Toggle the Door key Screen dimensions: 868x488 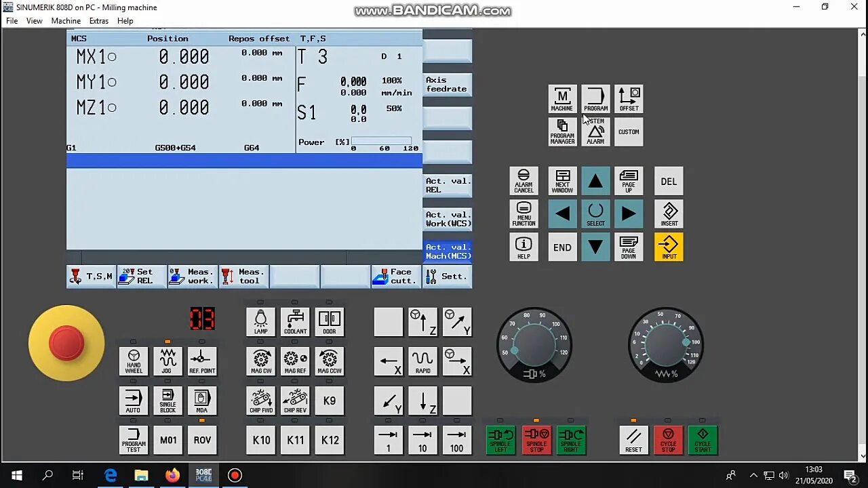[330, 322]
